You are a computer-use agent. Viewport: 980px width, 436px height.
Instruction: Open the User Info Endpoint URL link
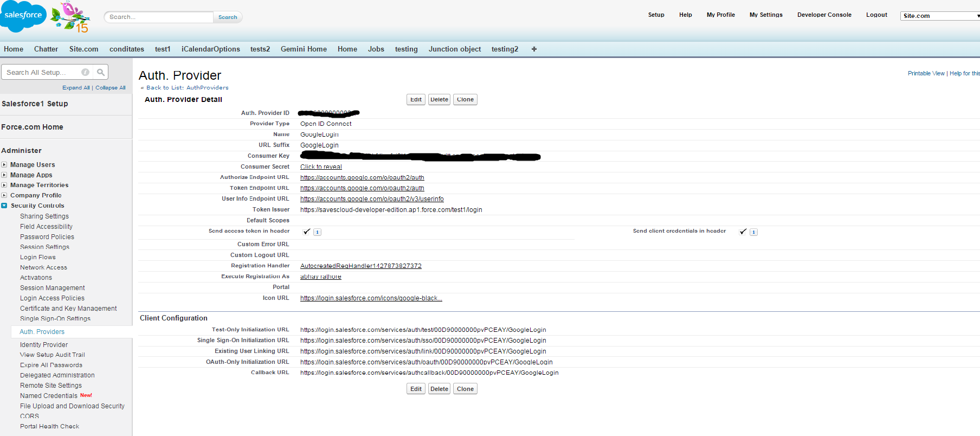372,199
